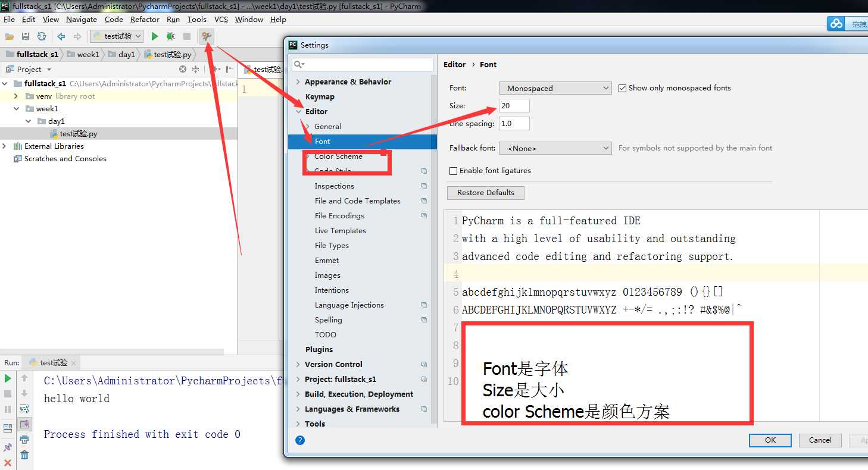Viewport: 868px width, 470px height.
Task: Click the Hide Project panel icon
Action: [x=230, y=70]
